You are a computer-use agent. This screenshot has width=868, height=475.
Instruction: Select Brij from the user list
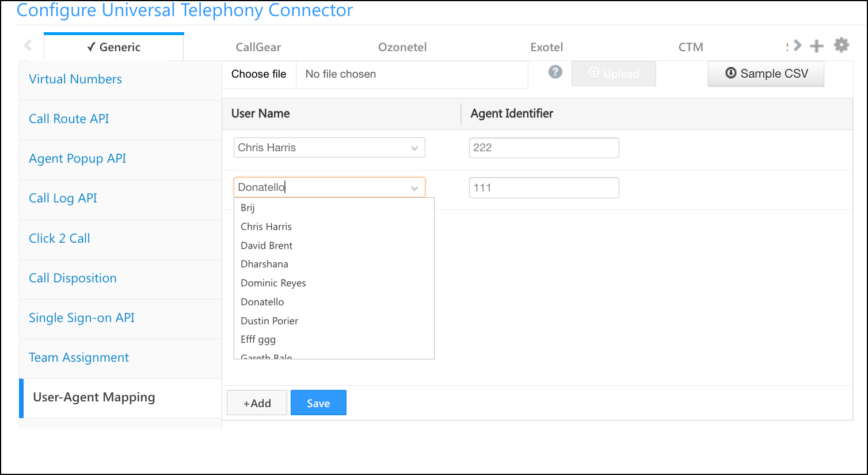(x=334, y=208)
